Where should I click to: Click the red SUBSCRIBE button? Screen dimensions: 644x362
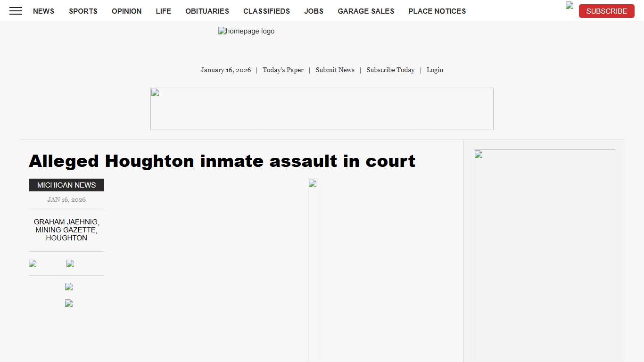coord(606,11)
